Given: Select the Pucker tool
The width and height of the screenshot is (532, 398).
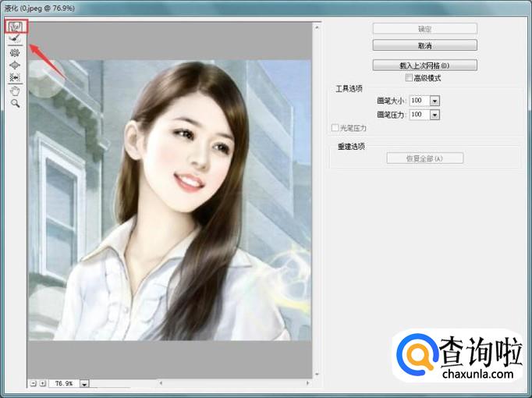Looking at the screenshot, I should point(15,52).
